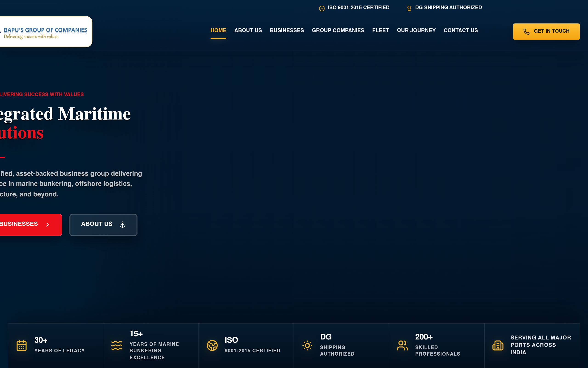Open Contact Us in the navigation
The height and width of the screenshot is (368, 588).
461,30
